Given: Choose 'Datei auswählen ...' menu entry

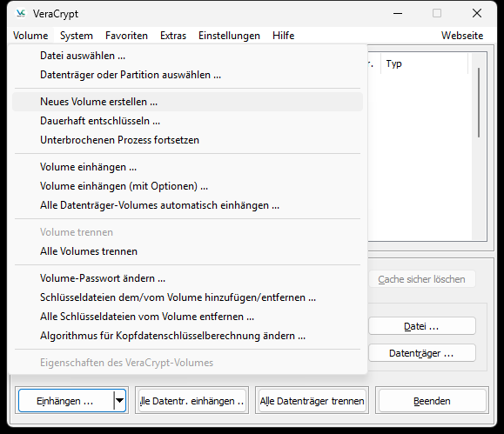Looking at the screenshot, I should [187, 56].
